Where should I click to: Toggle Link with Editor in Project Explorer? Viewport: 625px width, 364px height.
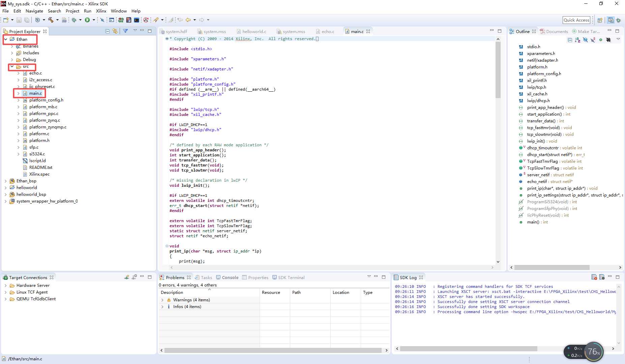(115, 31)
